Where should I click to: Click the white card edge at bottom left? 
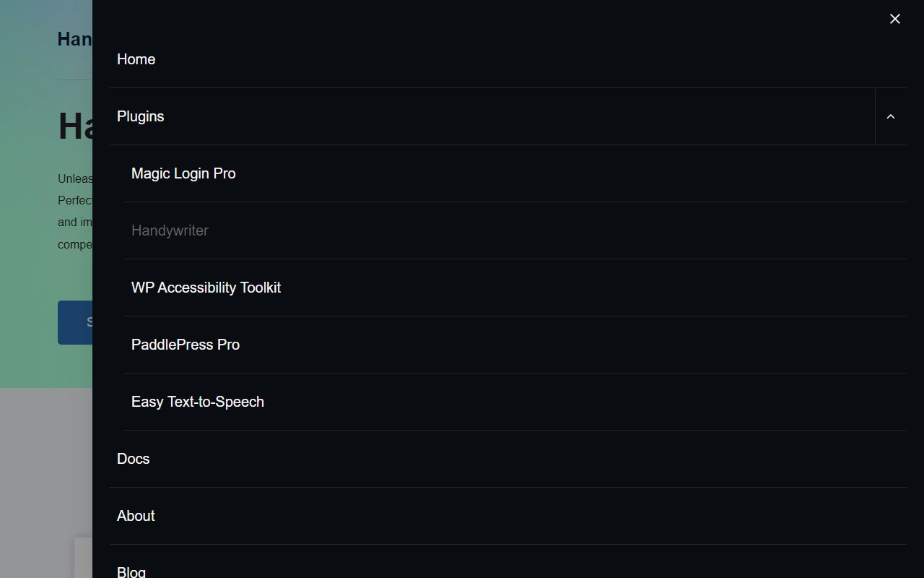tap(83, 558)
